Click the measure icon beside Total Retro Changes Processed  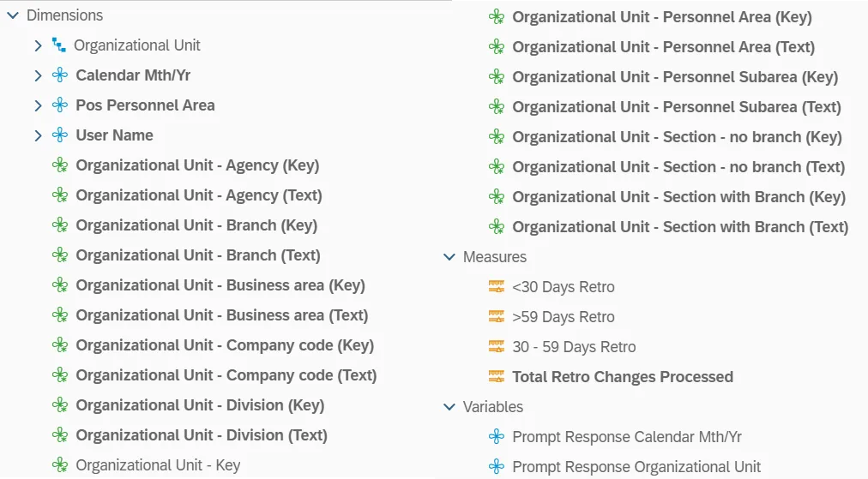pyautogui.click(x=496, y=377)
